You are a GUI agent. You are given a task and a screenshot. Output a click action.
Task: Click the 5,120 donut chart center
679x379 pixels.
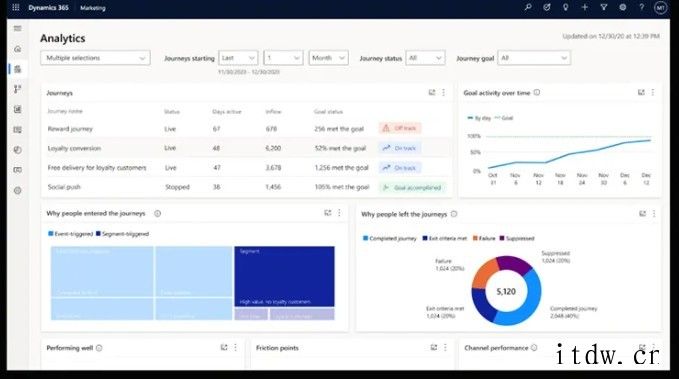point(506,292)
